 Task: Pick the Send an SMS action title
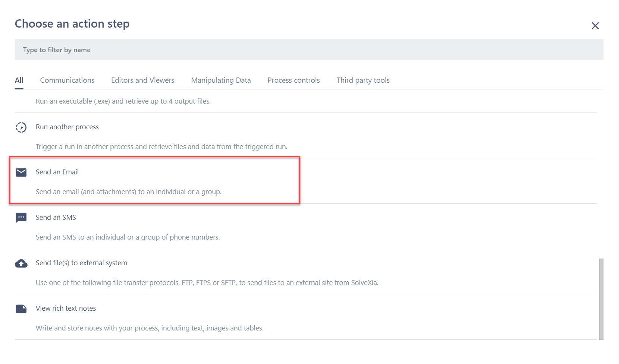point(56,218)
